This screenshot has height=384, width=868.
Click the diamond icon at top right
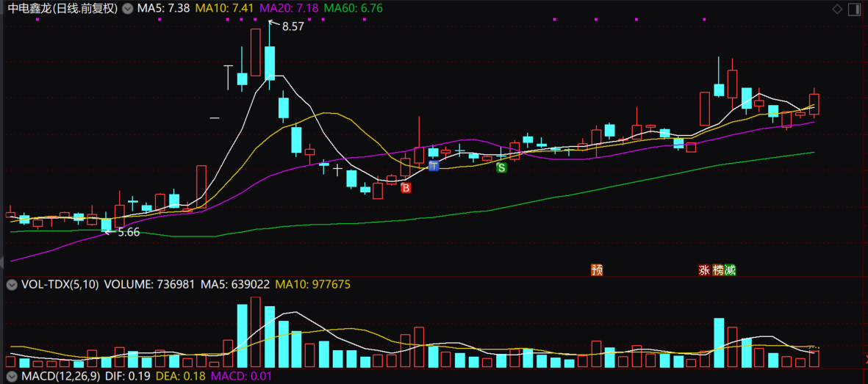click(838, 9)
